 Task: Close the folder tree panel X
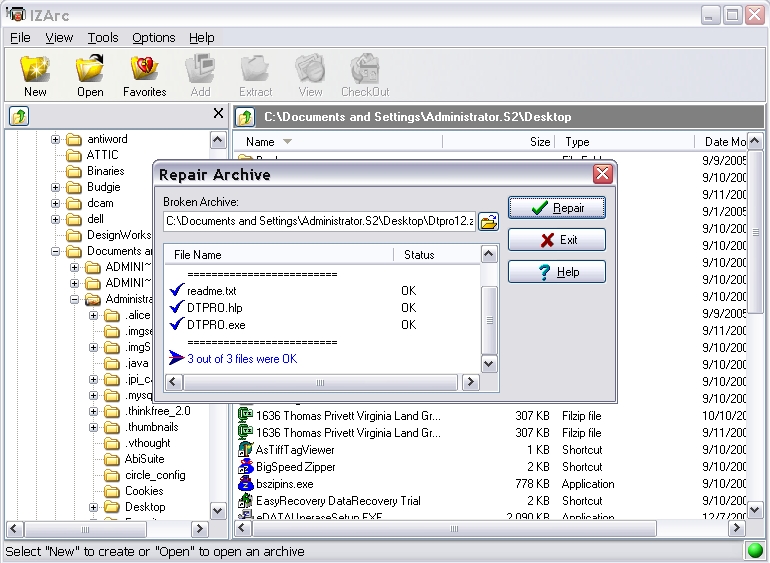point(219,113)
